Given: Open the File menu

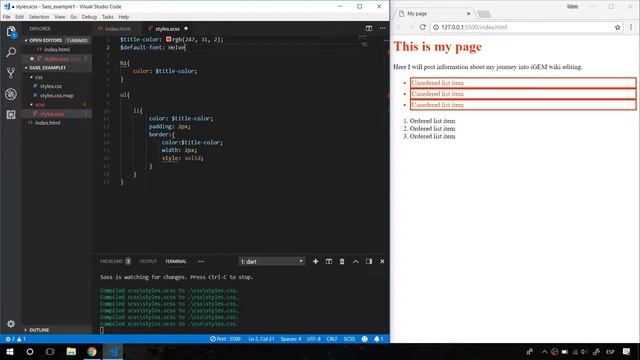Looking at the screenshot, I should (x=7, y=17).
